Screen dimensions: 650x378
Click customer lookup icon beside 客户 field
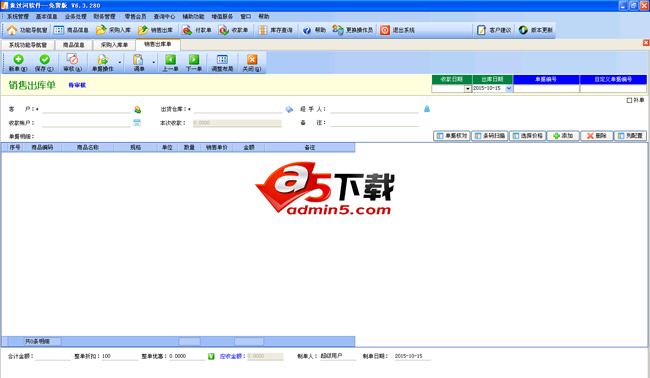[x=138, y=109]
